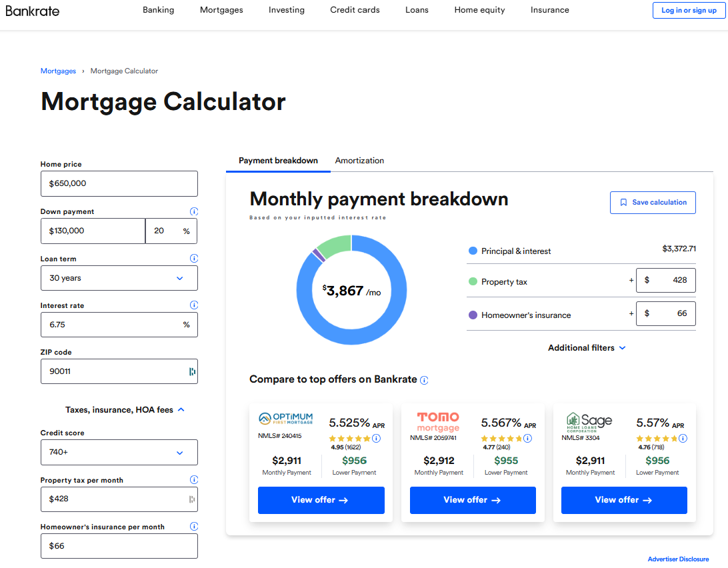Open Homeowner's insurance per month info icon

tap(194, 526)
